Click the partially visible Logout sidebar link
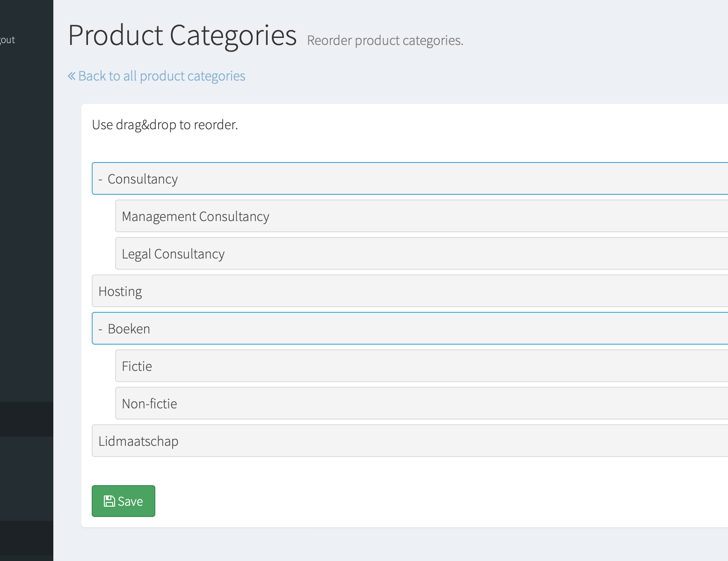Viewport: 728px width, 561px height. (7, 40)
